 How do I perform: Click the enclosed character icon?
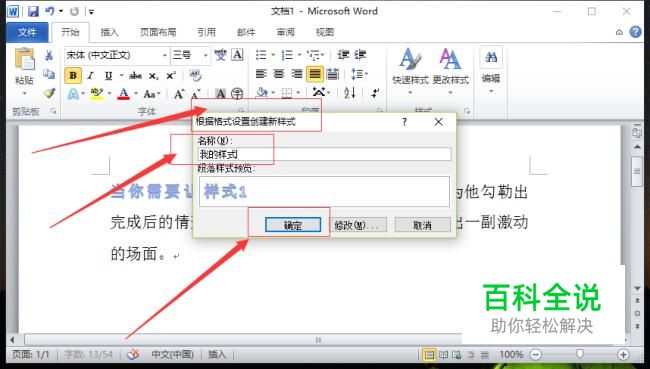click(x=237, y=94)
